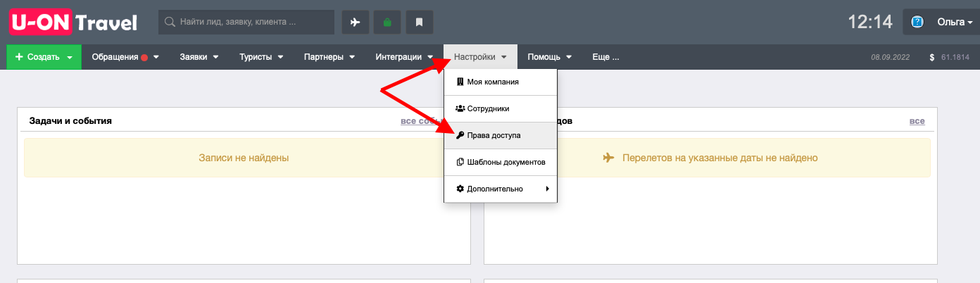Click the building icon beside Моя компания

(460, 82)
